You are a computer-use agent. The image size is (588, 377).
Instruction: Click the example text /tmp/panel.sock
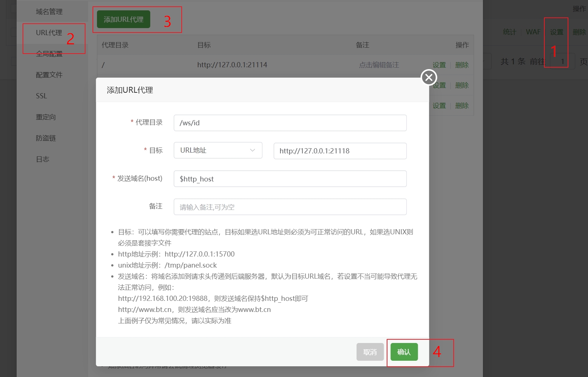coord(191,265)
